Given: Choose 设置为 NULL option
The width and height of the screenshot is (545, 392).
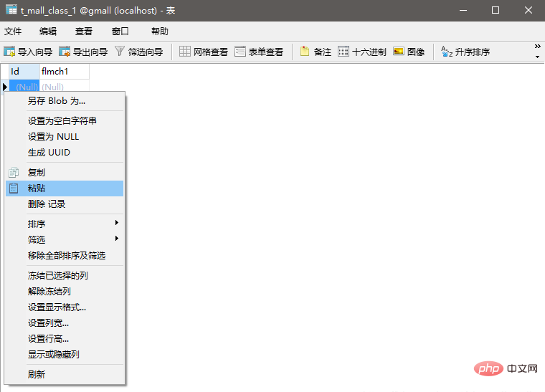Looking at the screenshot, I should coord(65,136).
